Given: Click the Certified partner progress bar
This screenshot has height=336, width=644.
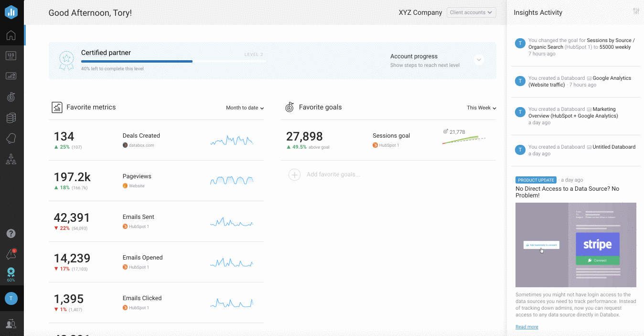Looking at the screenshot, I should pos(174,61).
